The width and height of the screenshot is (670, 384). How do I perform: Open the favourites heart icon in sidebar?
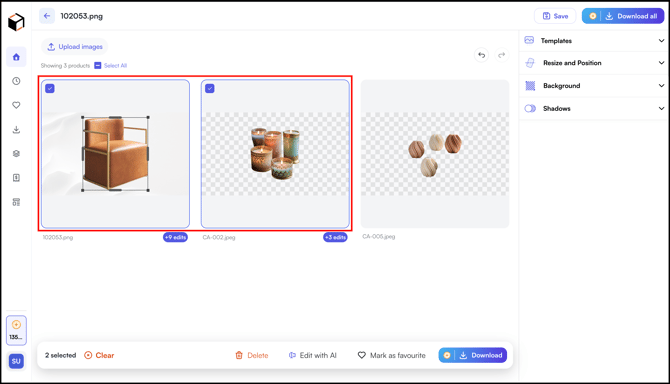16,105
